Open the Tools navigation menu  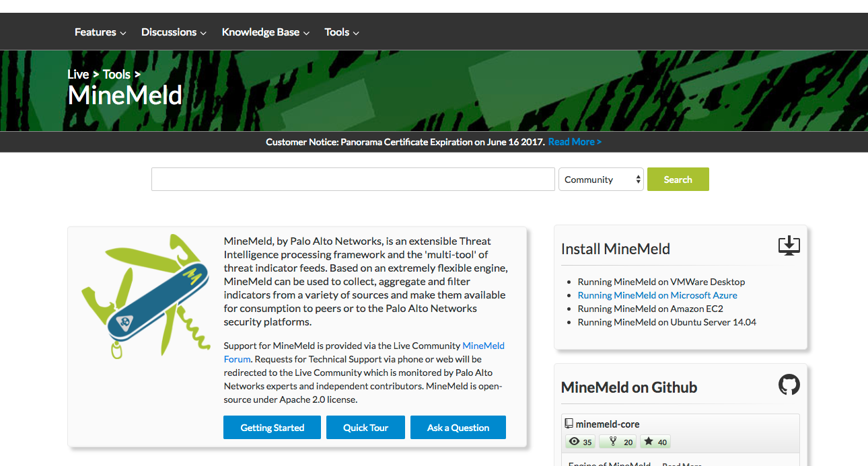click(341, 32)
